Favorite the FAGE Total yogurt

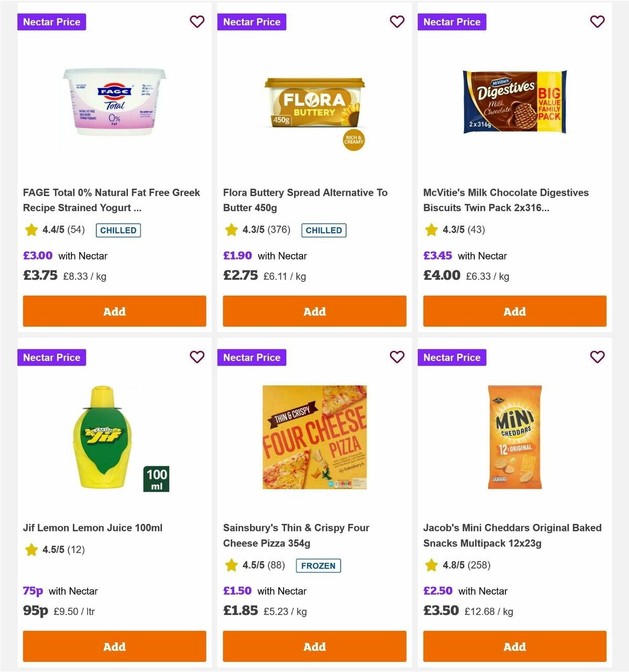pyautogui.click(x=197, y=21)
